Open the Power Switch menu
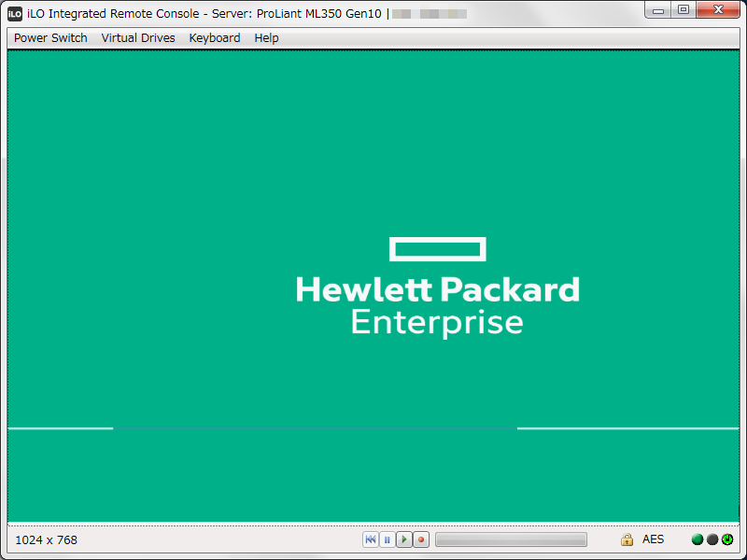Screen dimensions: 747x560 click(50, 38)
